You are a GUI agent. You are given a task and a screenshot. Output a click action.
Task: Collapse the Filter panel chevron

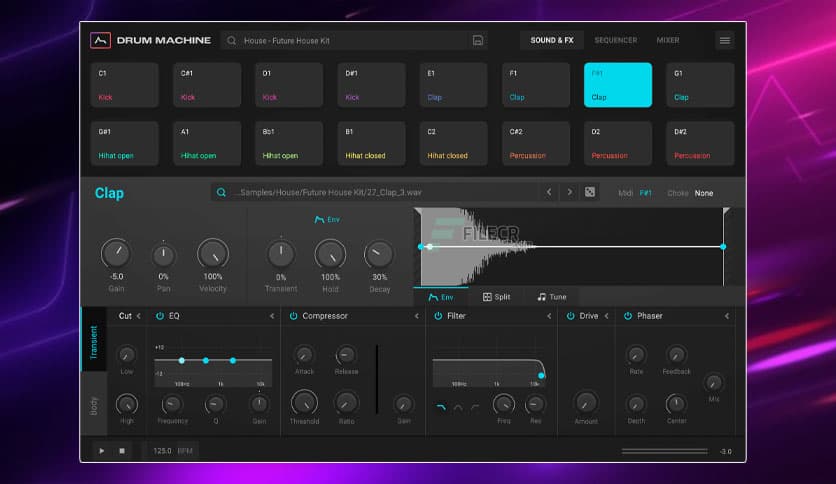point(549,316)
